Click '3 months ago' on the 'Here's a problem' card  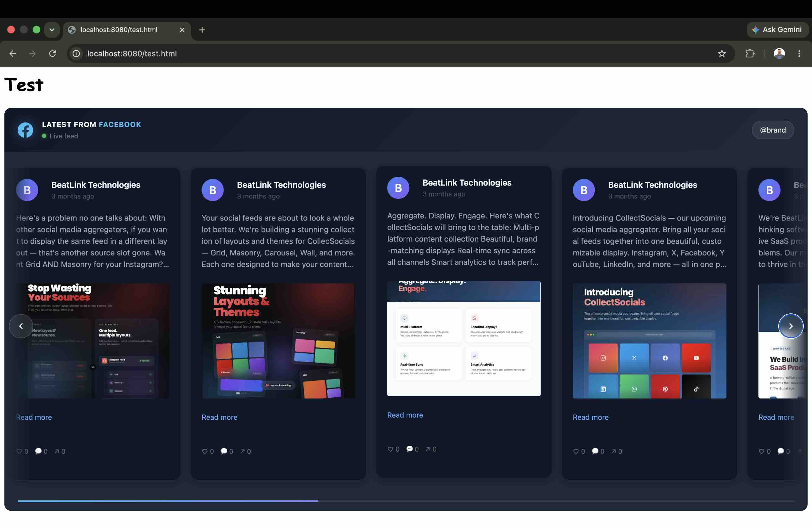pyautogui.click(x=73, y=196)
